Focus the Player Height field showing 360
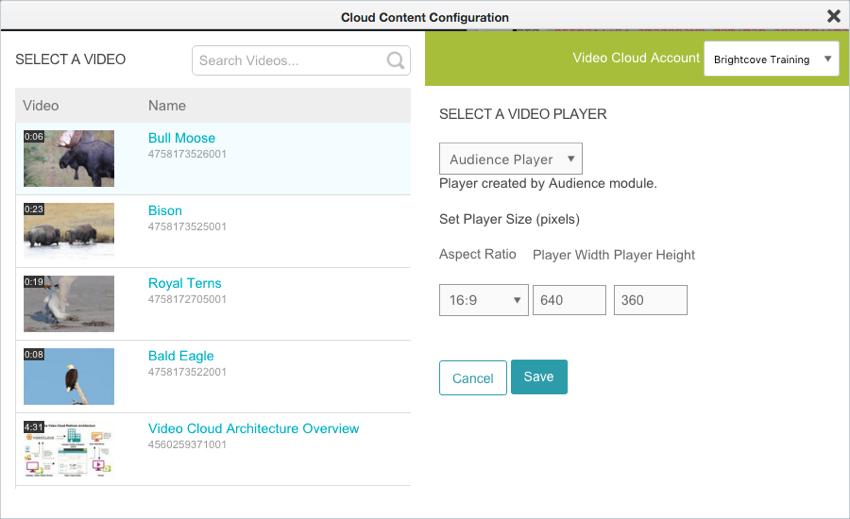This screenshot has width=850, height=519. point(650,300)
